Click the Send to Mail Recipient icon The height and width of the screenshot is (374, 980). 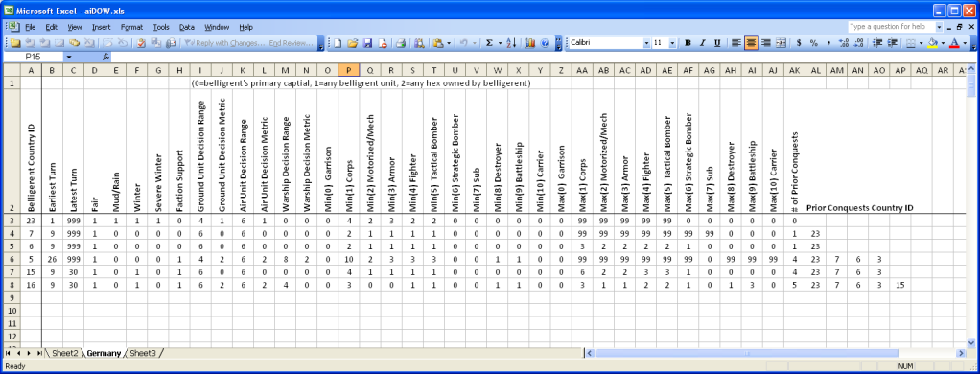172,43
